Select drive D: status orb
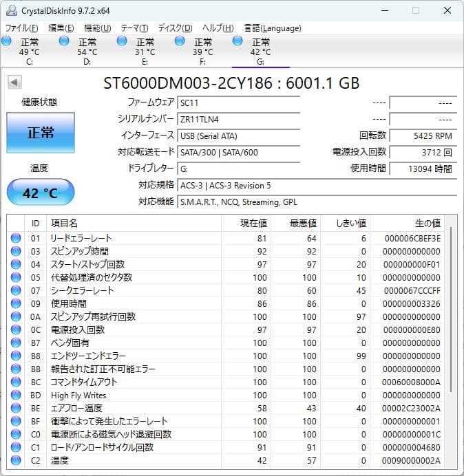 64,41
